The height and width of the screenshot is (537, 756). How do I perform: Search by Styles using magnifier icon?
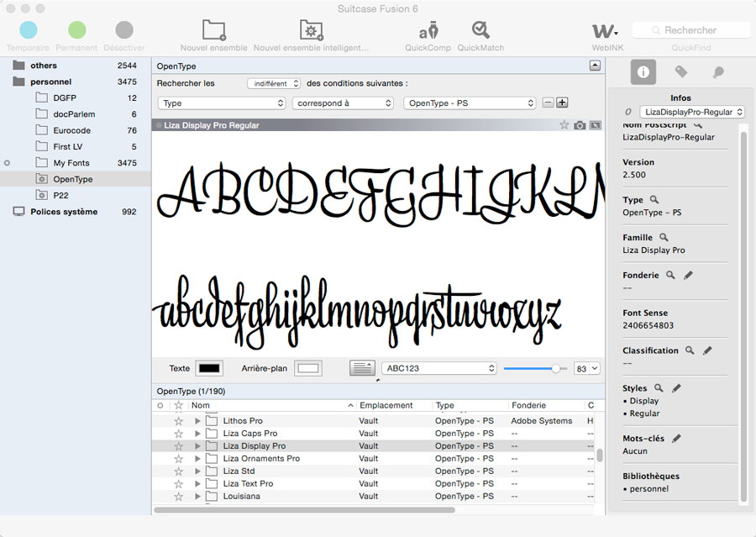658,387
